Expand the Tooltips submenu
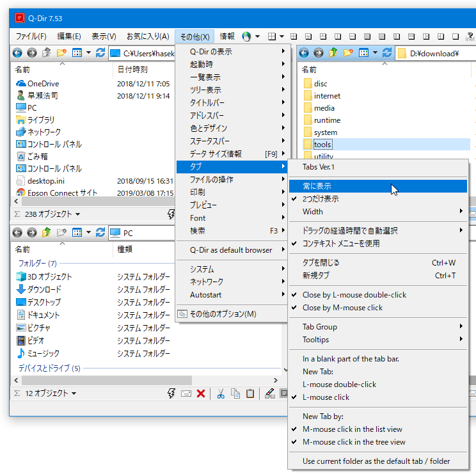476x476 pixels. tap(378, 340)
